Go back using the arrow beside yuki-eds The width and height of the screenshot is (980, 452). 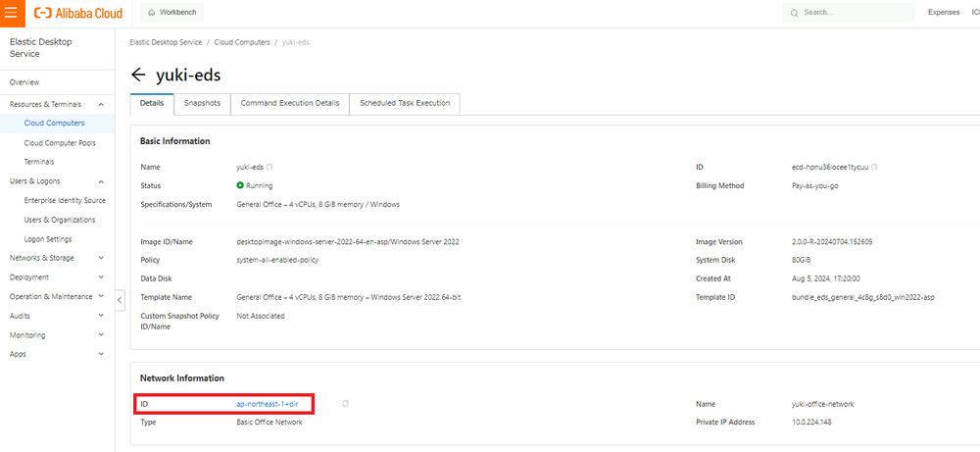pyautogui.click(x=138, y=75)
